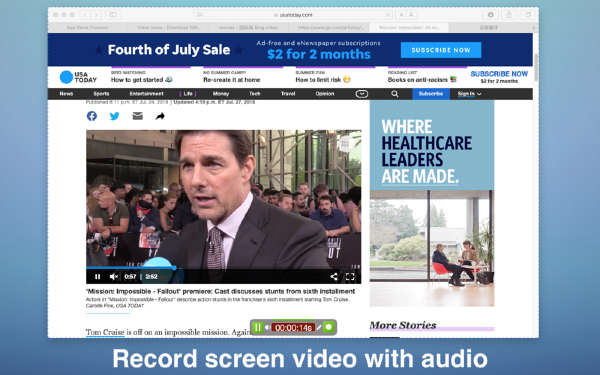Expand the more sections dropdown in nav bar
The height and width of the screenshot is (375, 600).
(x=362, y=94)
